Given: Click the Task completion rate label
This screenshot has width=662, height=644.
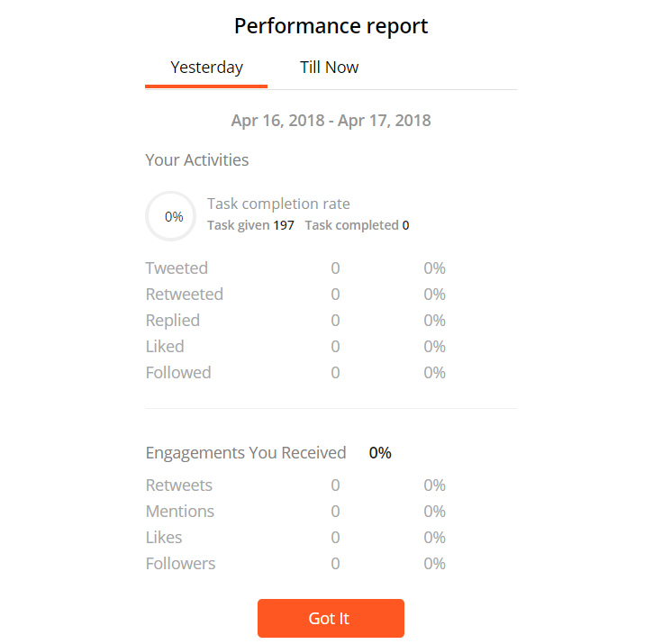Looking at the screenshot, I should click(278, 204).
